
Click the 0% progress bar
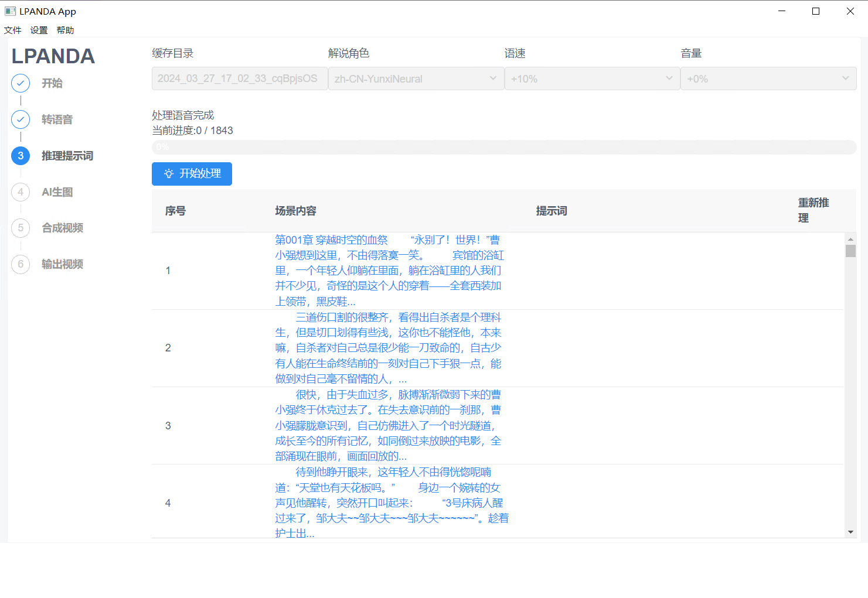click(x=504, y=147)
